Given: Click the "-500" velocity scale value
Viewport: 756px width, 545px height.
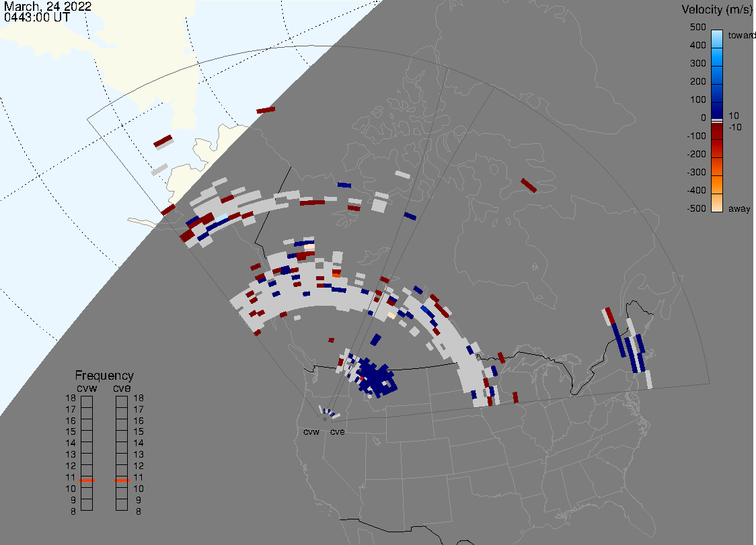Looking at the screenshot, I should (696, 208).
